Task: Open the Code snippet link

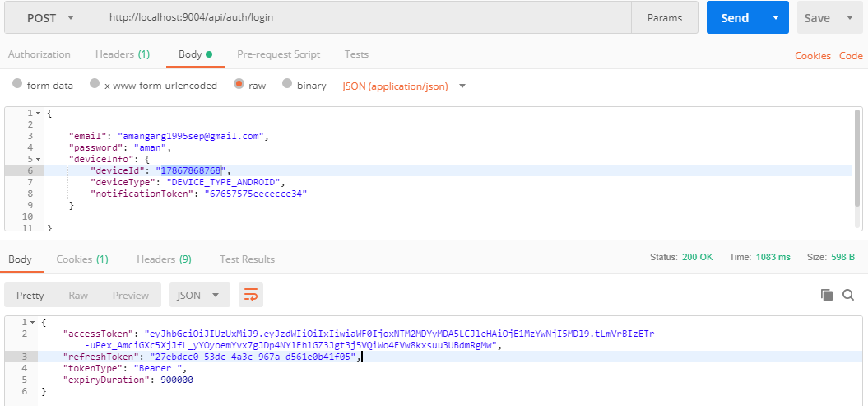Action: [851, 55]
